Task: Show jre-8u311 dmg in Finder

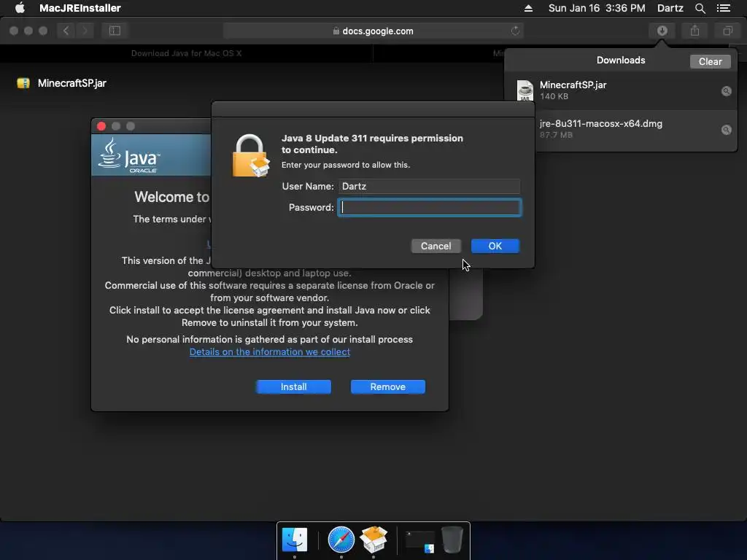Action: coord(726,130)
